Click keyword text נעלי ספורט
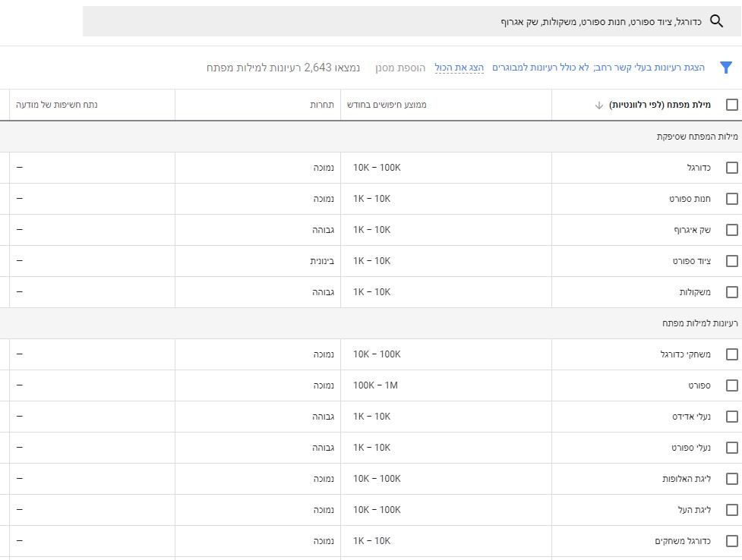Viewport: 742px width, 560px height. coord(691,448)
